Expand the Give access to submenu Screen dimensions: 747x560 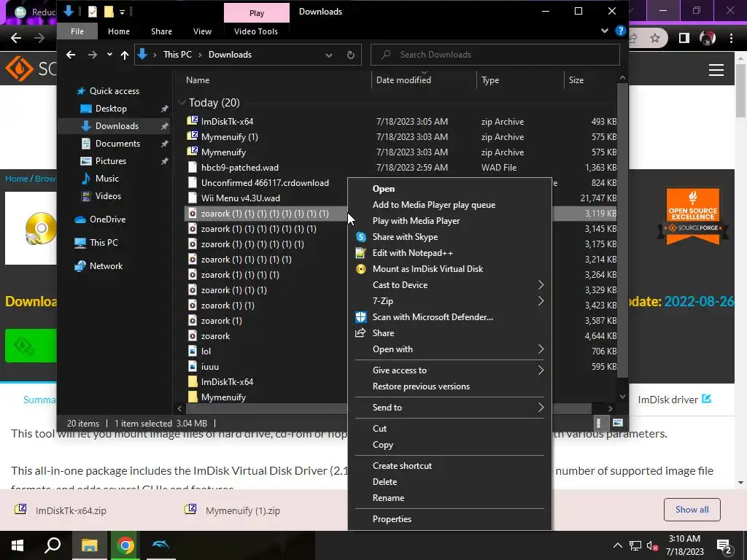click(x=541, y=370)
